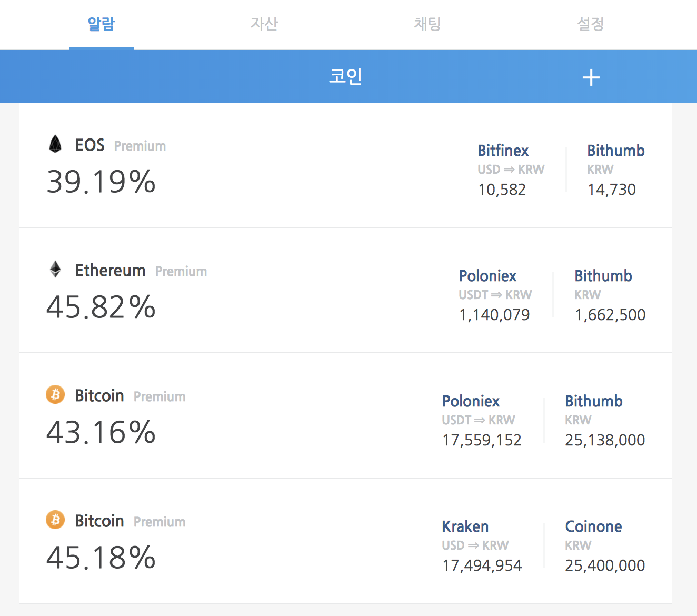Go to the 설정 tab
Image resolution: width=697 pixels, height=616 pixels.
point(591,24)
